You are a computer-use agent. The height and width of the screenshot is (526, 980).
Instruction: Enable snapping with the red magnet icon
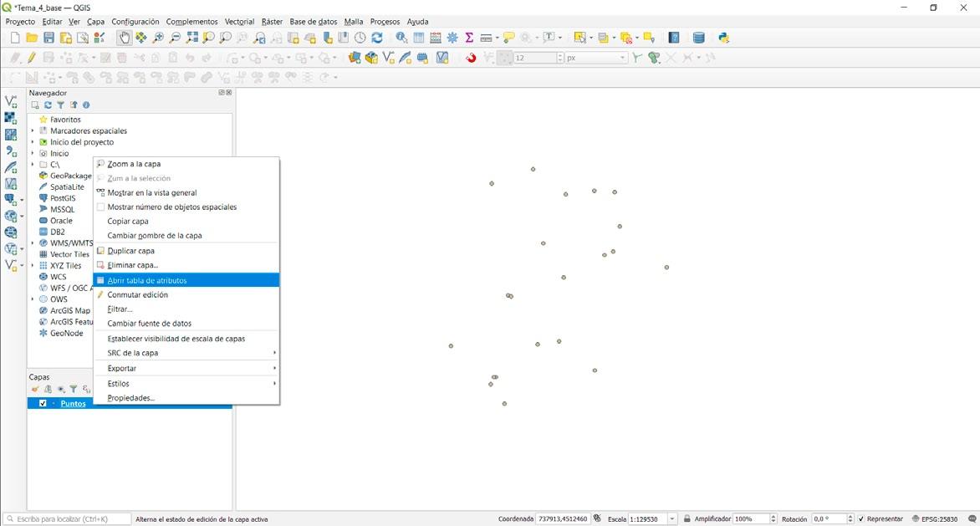[x=471, y=58]
